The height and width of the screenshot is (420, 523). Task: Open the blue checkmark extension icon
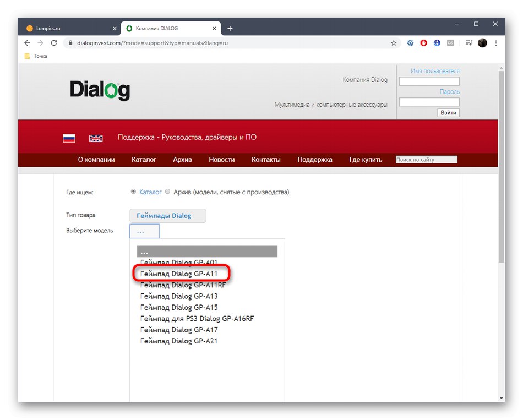[x=410, y=43]
